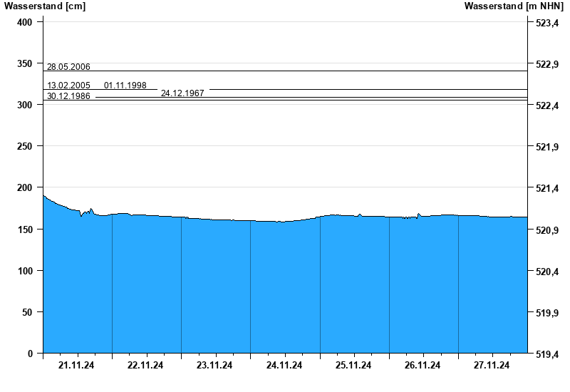
Task: Click the 519,4 tick on right axis
Action: click(546, 354)
